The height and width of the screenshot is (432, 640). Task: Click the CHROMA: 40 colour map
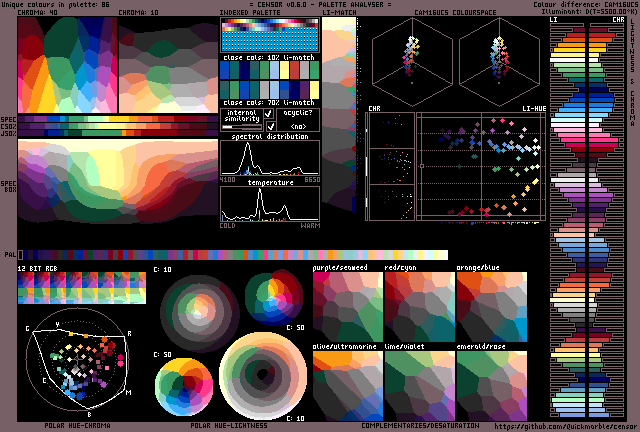[67, 65]
